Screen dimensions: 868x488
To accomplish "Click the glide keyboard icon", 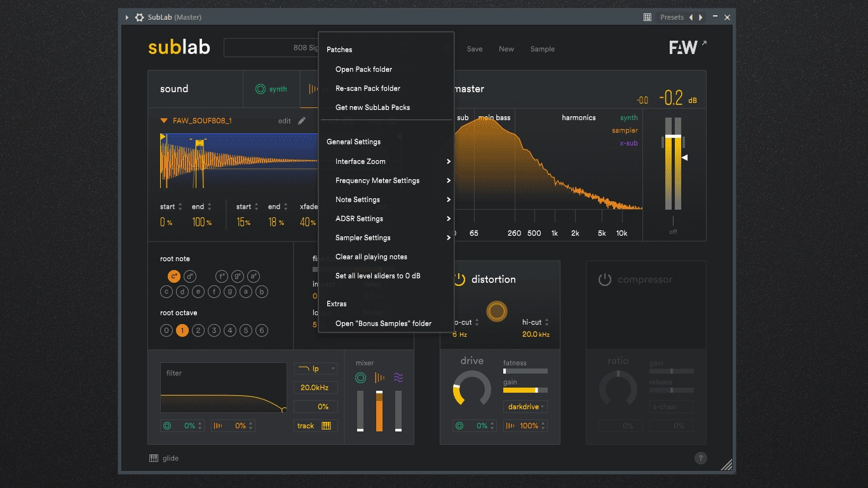I will [154, 458].
